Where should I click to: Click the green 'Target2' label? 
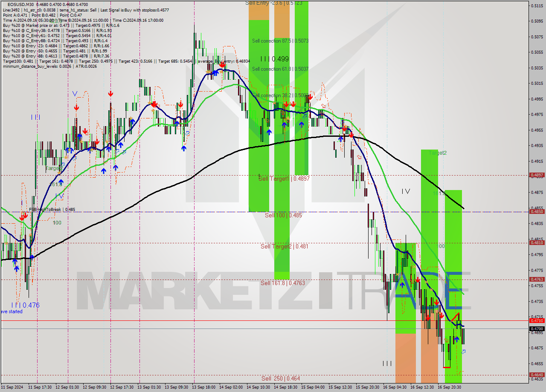click(x=438, y=153)
